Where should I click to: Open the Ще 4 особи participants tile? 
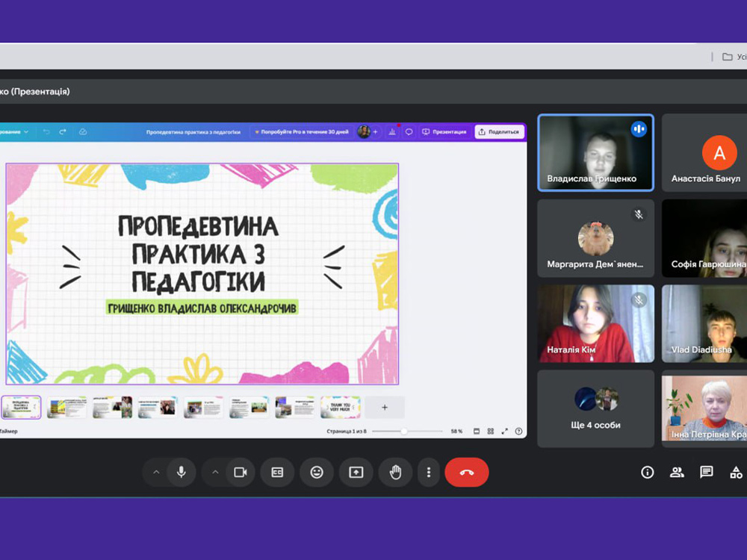tap(595, 408)
